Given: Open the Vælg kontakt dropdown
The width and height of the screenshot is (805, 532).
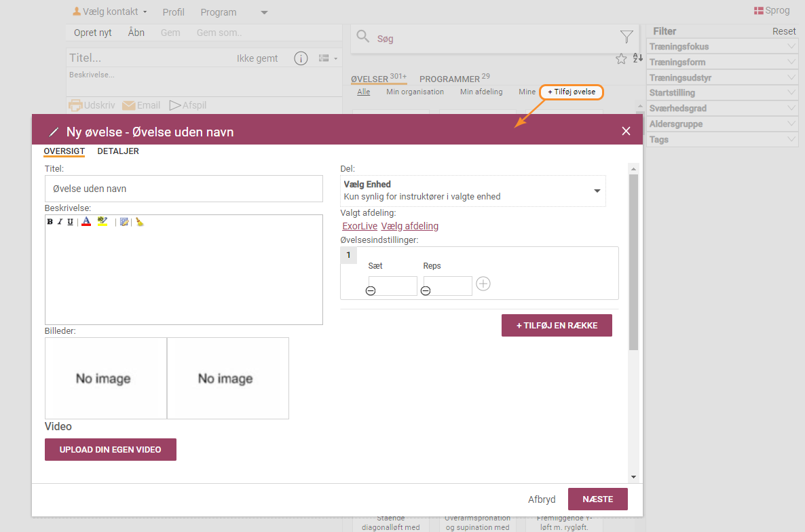Looking at the screenshot, I should point(110,12).
